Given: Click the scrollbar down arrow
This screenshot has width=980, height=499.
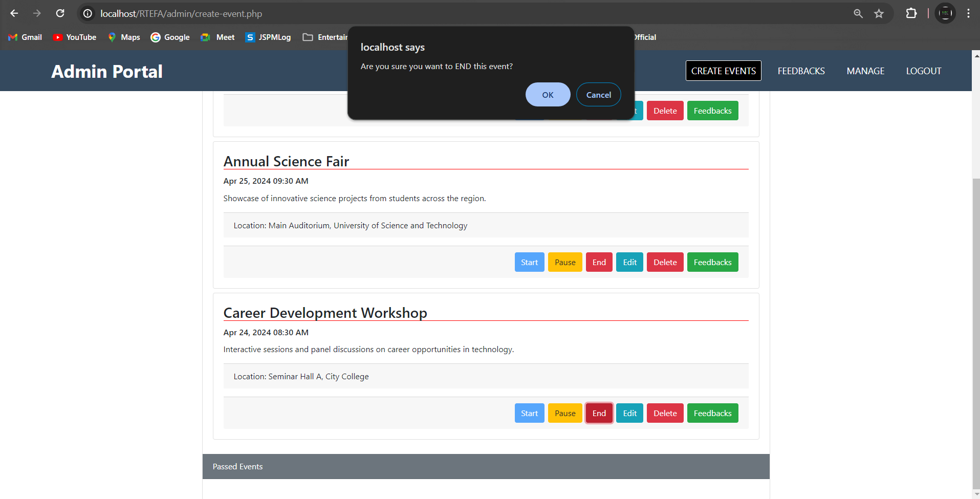Looking at the screenshot, I should (976, 494).
